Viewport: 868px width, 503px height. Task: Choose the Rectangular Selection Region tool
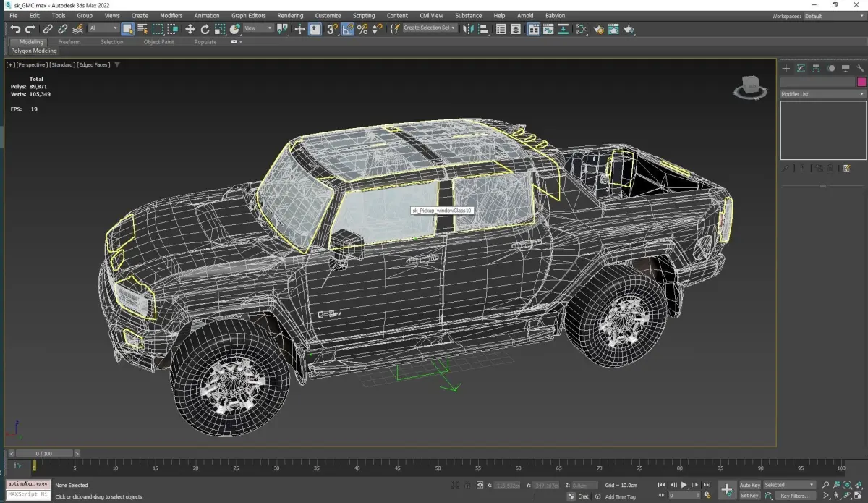point(158,29)
